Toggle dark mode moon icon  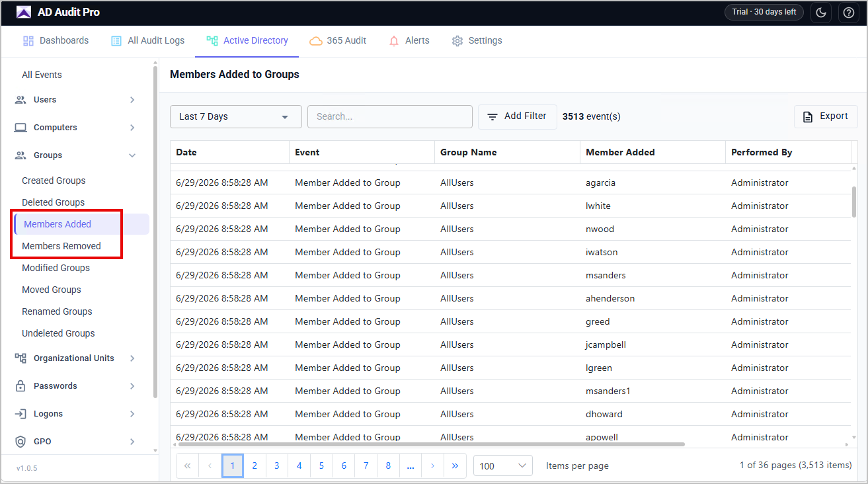[820, 13]
